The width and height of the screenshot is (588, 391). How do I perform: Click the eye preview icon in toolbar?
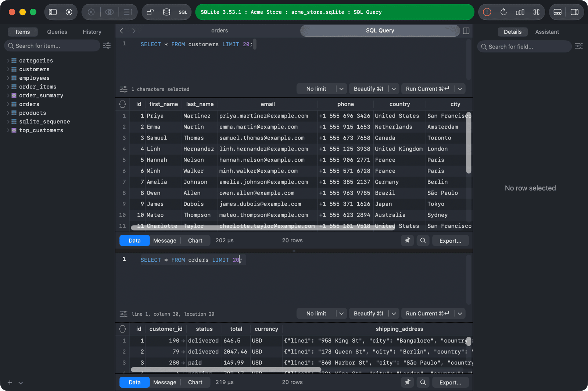coord(110,12)
